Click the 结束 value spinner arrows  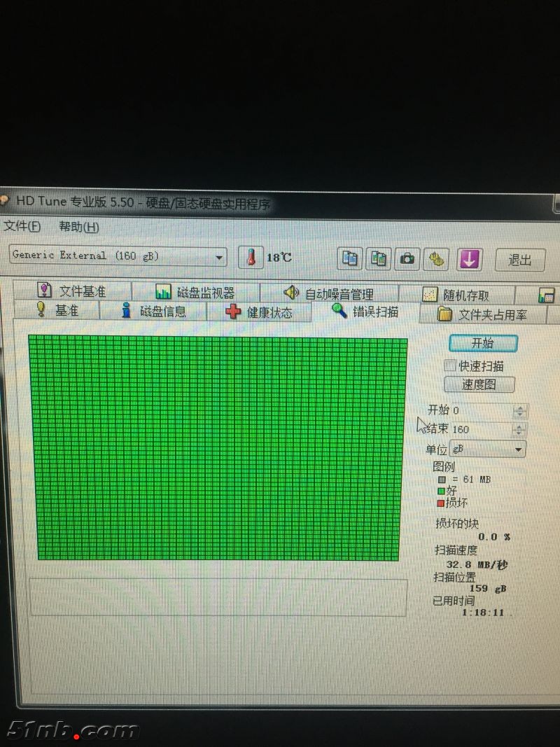coord(519,429)
